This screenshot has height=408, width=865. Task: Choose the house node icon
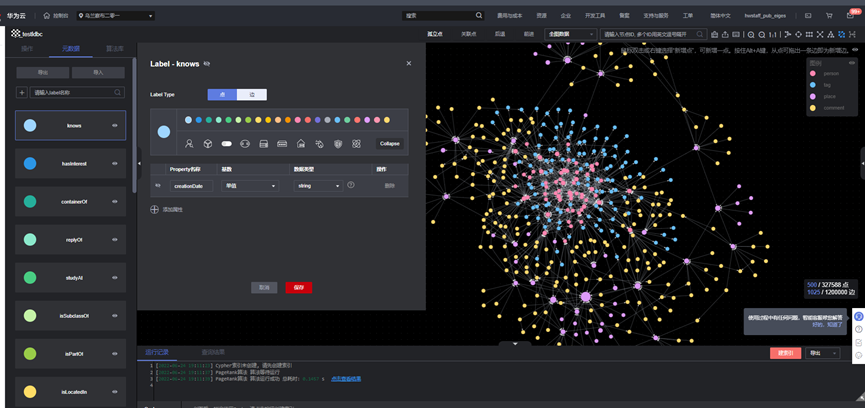pyautogui.click(x=301, y=143)
